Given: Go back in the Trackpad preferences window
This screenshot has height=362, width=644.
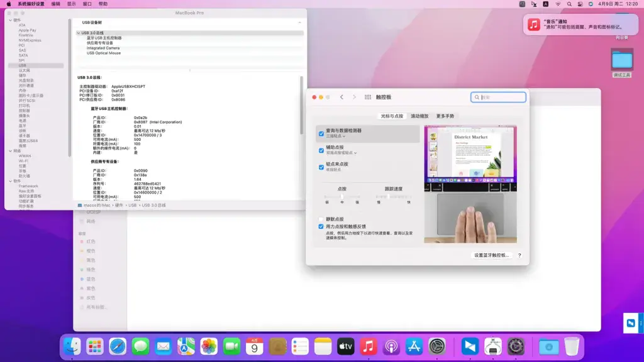Looking at the screenshot, I should [x=341, y=97].
